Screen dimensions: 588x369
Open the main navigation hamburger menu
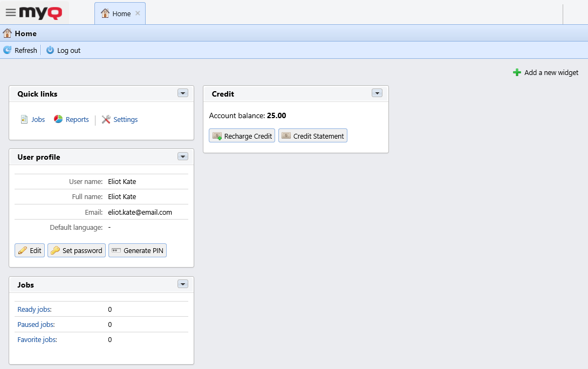[10, 11]
